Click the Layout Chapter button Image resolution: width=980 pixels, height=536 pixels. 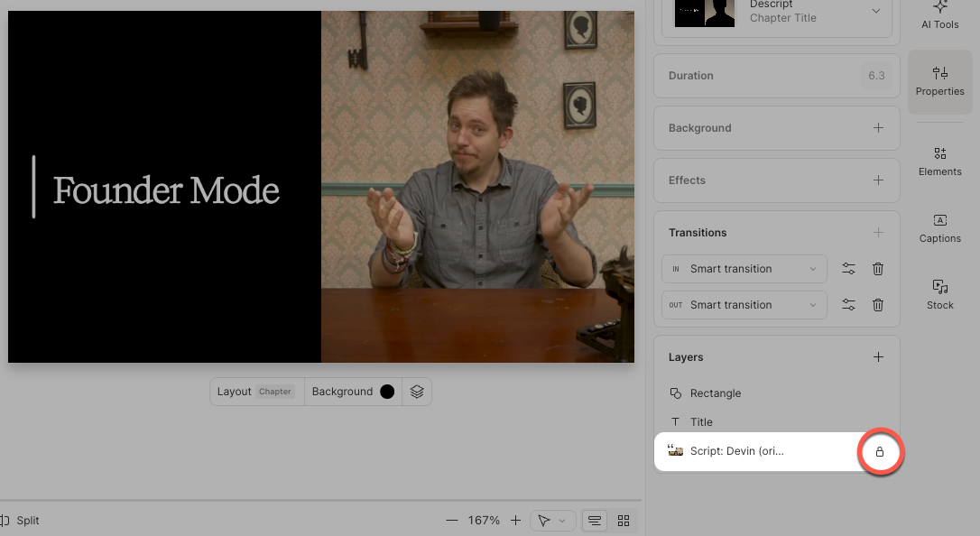click(x=257, y=392)
